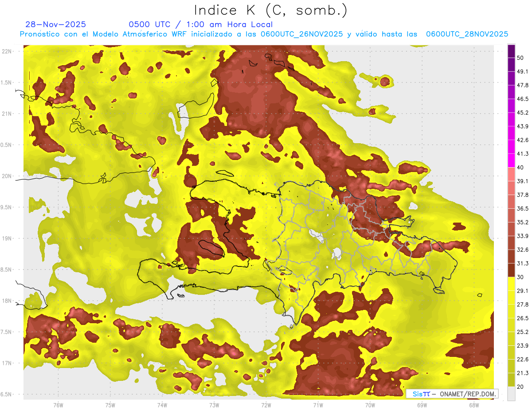This screenshot has height=411, width=532.
Task: Click the colorbar value "40"
Action: click(520, 168)
